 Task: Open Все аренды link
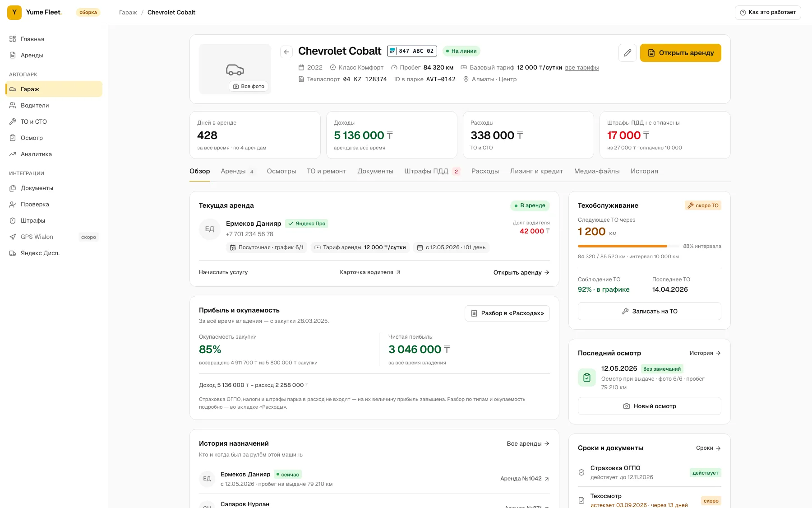point(528,443)
